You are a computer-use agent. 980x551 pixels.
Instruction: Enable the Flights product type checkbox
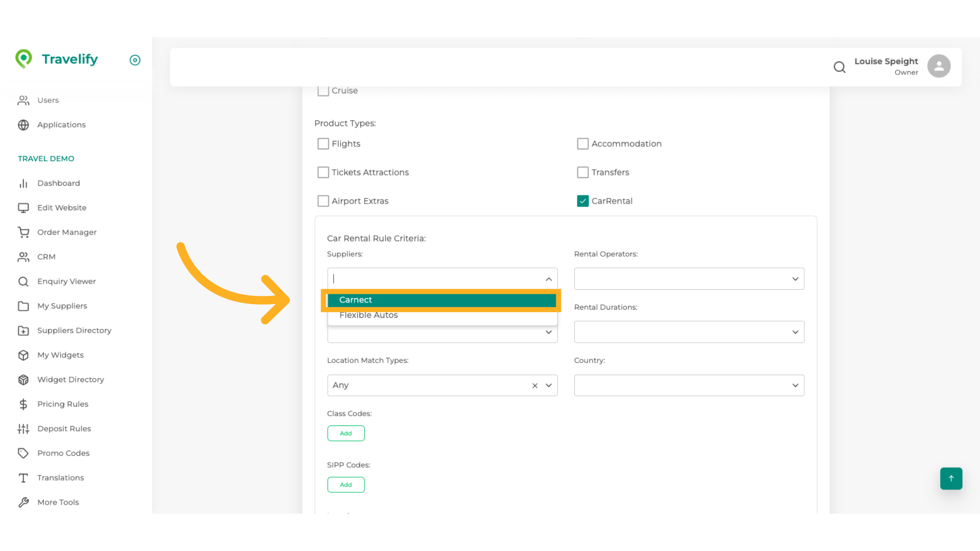(x=323, y=144)
